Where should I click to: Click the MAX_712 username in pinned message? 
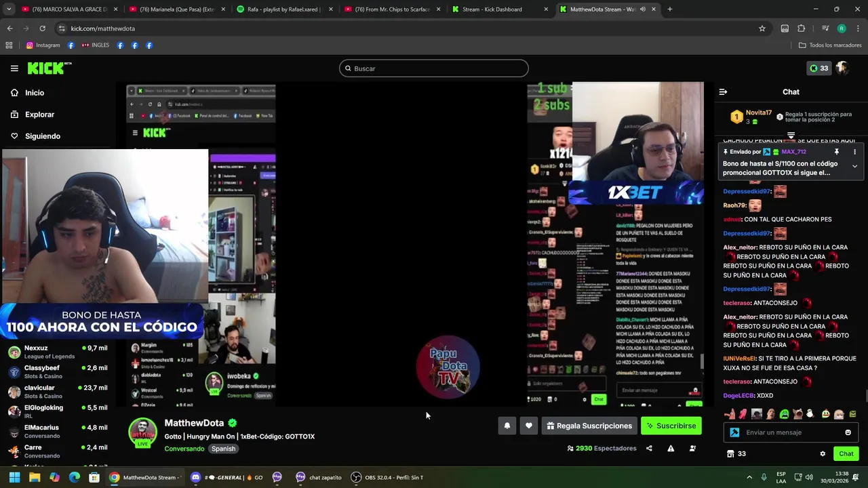pos(793,152)
